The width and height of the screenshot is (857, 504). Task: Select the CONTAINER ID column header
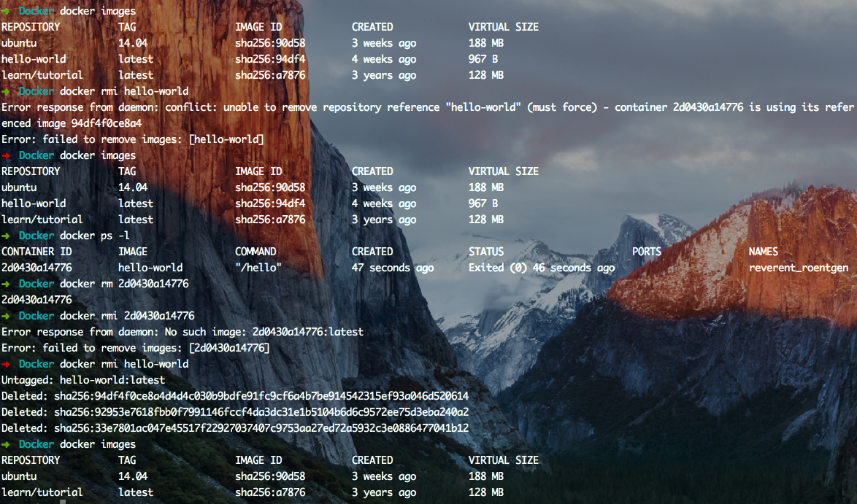point(36,252)
